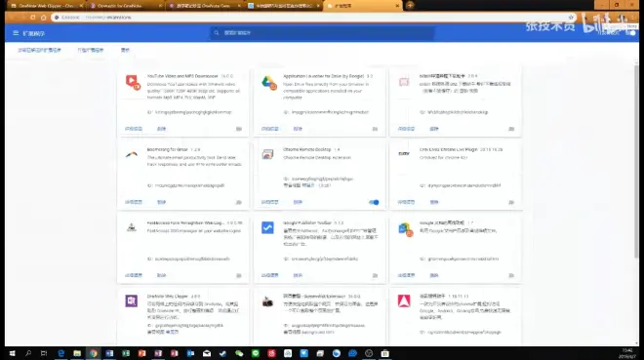Image resolution: width=644 pixels, height=360 pixels.
Task: Open details for Boomerang for Gmail
Action: tap(134, 202)
